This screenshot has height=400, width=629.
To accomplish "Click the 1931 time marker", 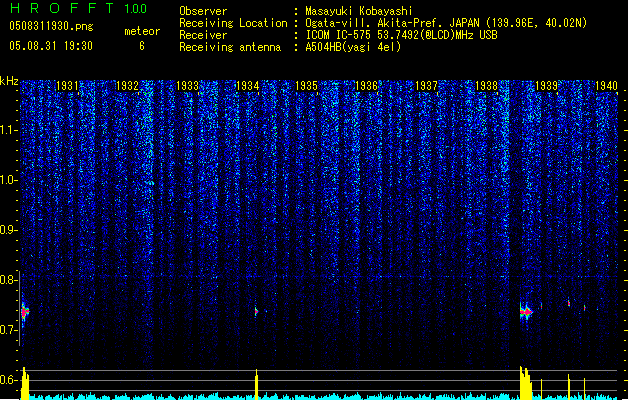I will 67,85.
